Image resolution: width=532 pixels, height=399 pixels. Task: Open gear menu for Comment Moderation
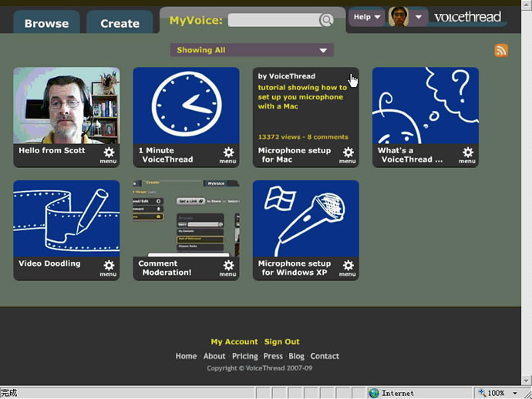[228, 268]
